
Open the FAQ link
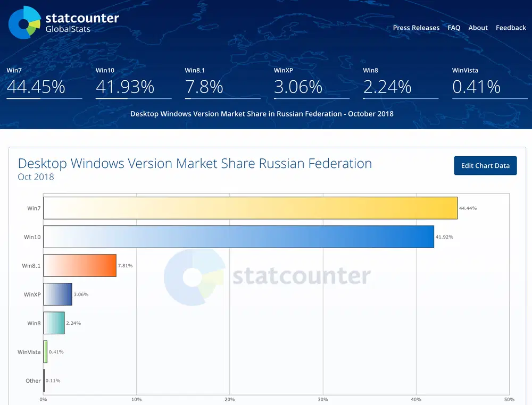pos(454,28)
